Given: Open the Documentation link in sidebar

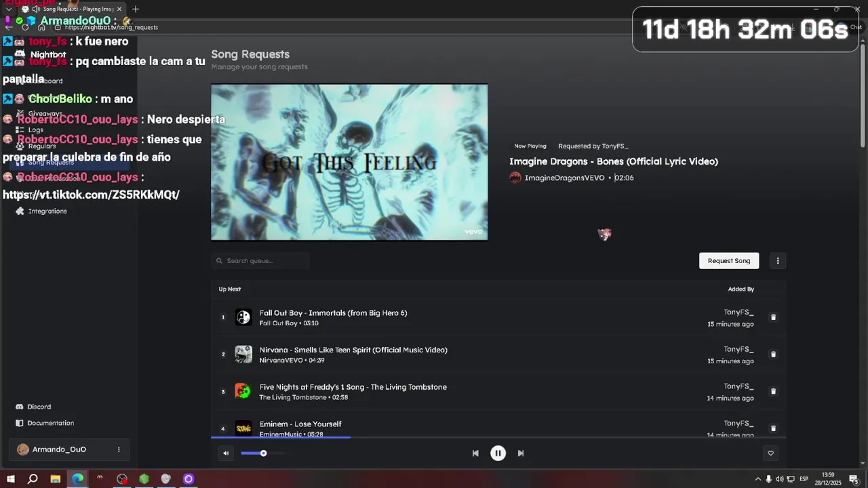Looking at the screenshot, I should pos(50,423).
